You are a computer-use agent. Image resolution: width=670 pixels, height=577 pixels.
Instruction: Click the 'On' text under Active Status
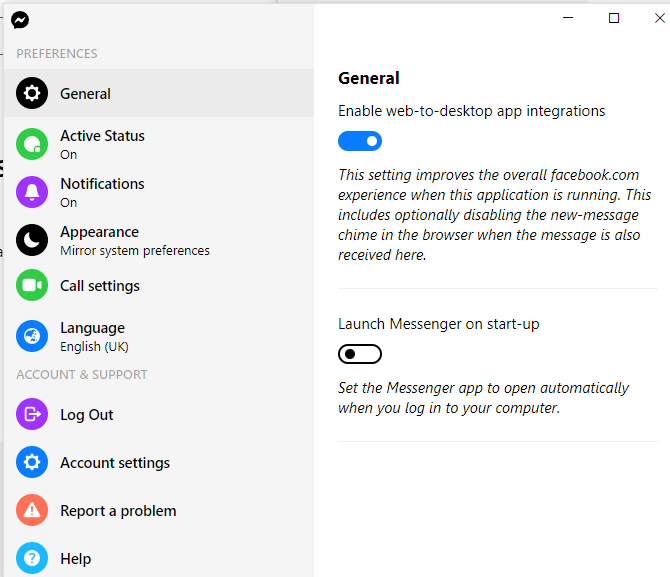pyautogui.click(x=69, y=155)
